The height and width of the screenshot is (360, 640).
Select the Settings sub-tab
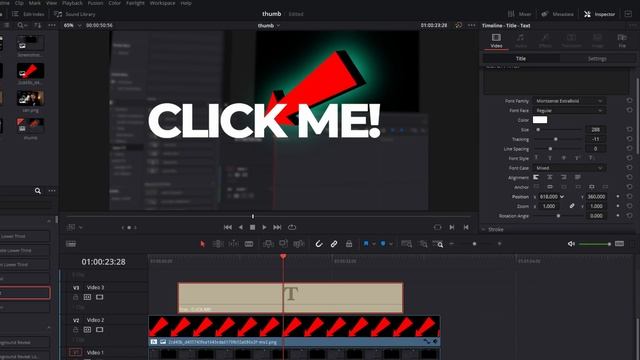[x=597, y=59]
